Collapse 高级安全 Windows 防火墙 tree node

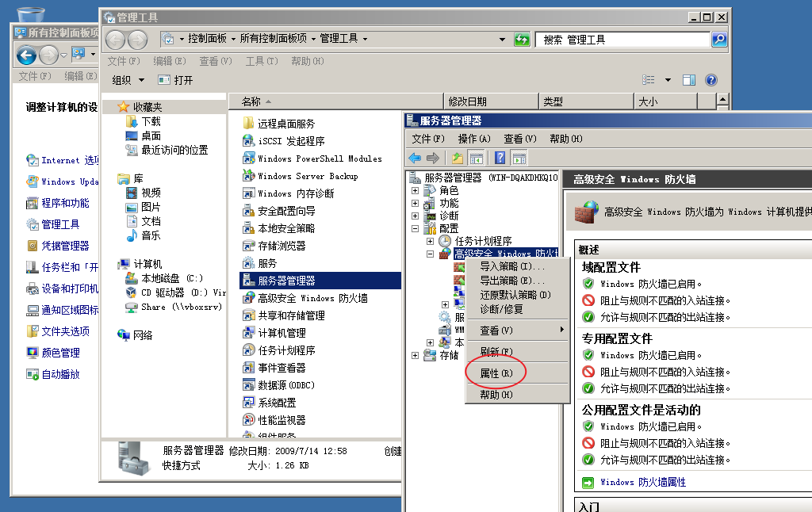(x=430, y=254)
